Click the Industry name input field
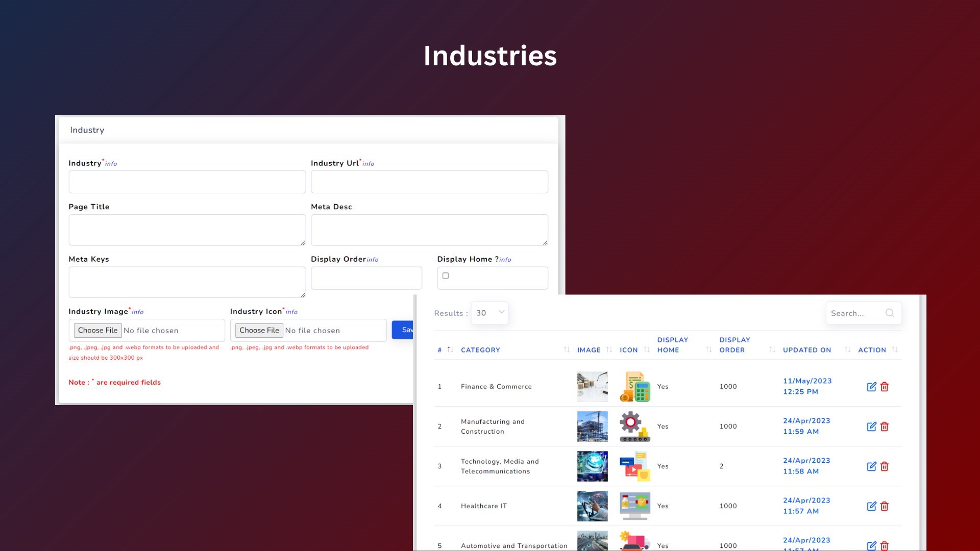The width and height of the screenshot is (980, 551). [187, 182]
